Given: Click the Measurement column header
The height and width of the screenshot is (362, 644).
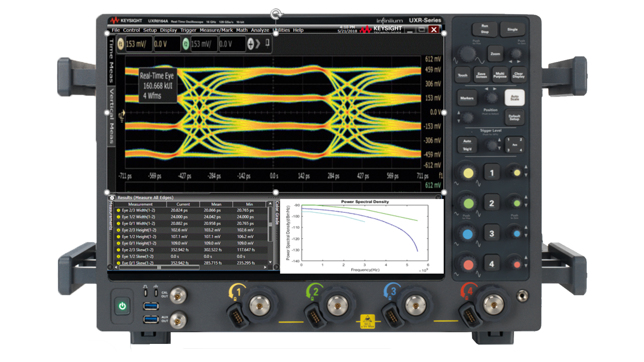Looking at the screenshot, I should click(140, 204).
